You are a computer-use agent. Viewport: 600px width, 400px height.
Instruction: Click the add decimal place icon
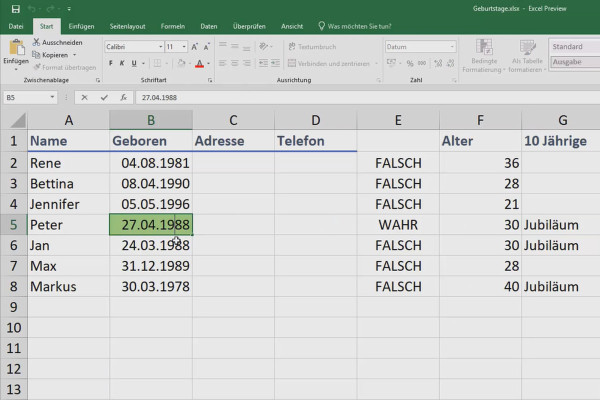439,63
